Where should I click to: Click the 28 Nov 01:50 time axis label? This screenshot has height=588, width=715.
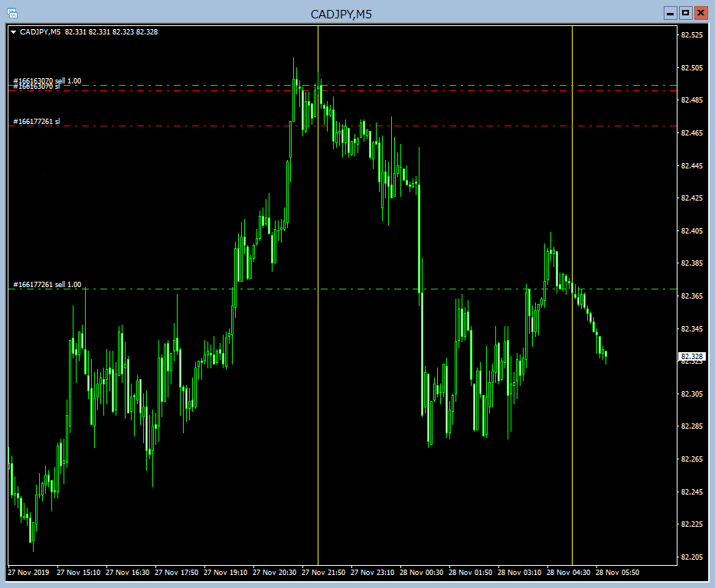pos(471,573)
